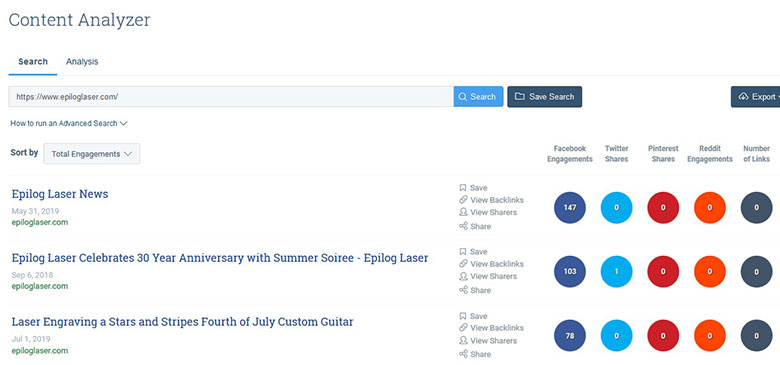
Task: Switch to the Analysis tab
Action: [x=82, y=62]
